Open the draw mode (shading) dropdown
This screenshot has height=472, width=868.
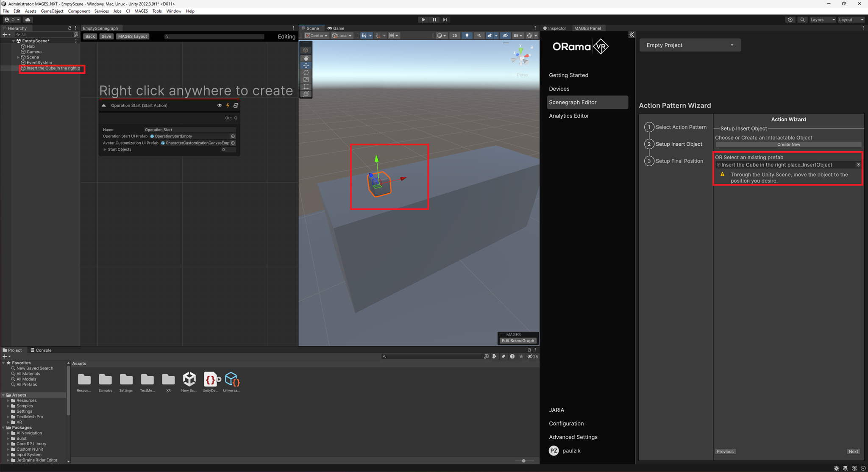(x=441, y=36)
